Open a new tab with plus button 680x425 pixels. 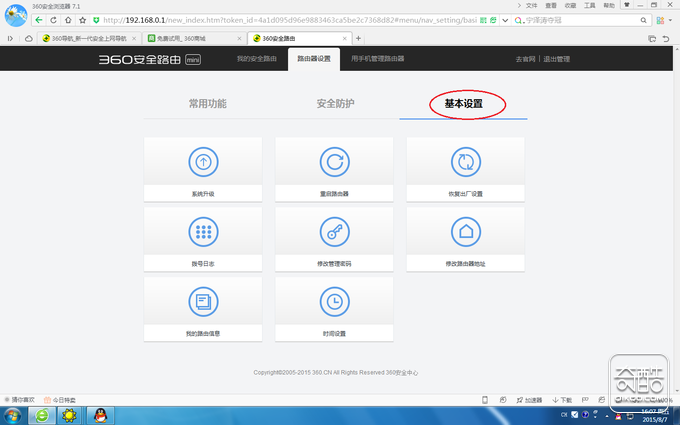tap(358, 39)
